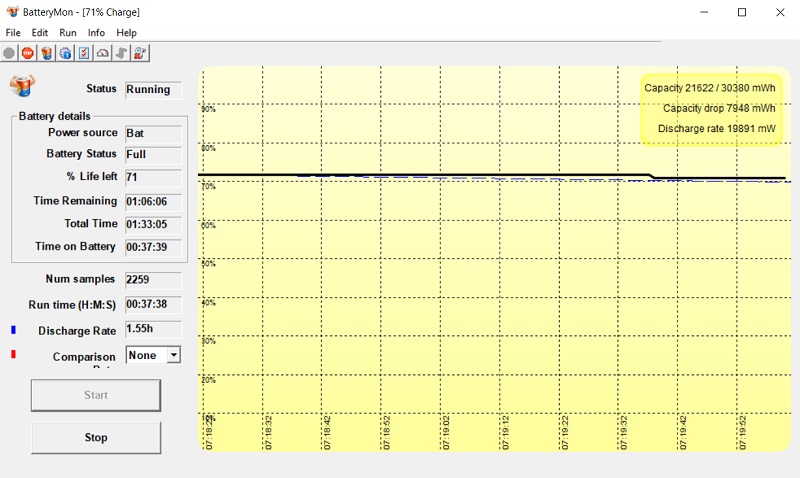The image size is (800, 478).
Task: Open the Info menu
Action: click(96, 33)
